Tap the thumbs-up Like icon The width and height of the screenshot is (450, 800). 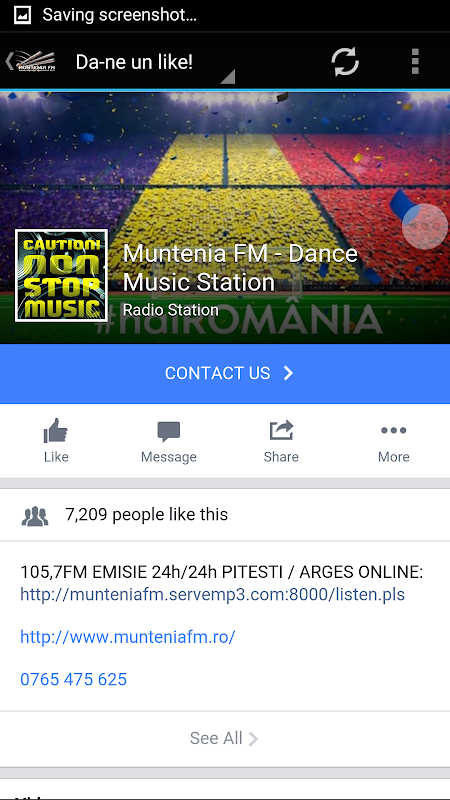[56, 431]
